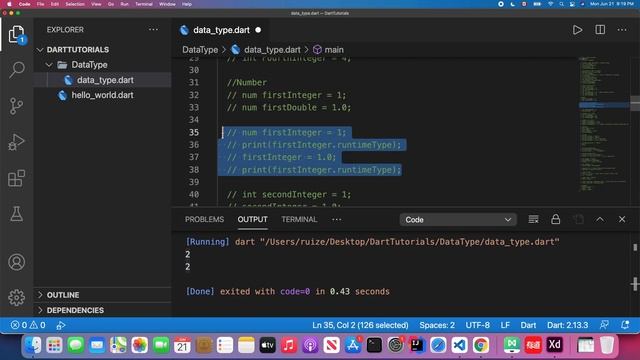Click the unsaved dot on data_type.dart tab
Image resolution: width=640 pixels, height=360 pixels.
tap(258, 30)
